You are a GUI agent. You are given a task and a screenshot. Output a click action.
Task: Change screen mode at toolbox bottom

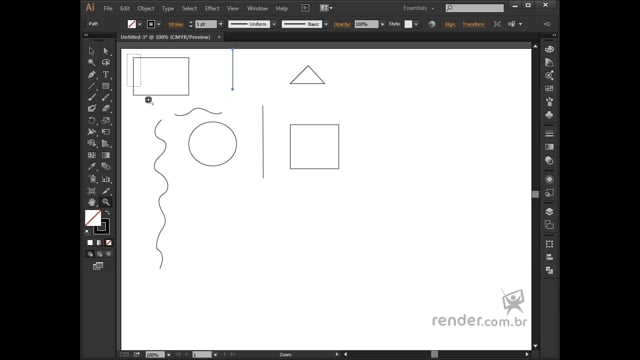coord(98,266)
